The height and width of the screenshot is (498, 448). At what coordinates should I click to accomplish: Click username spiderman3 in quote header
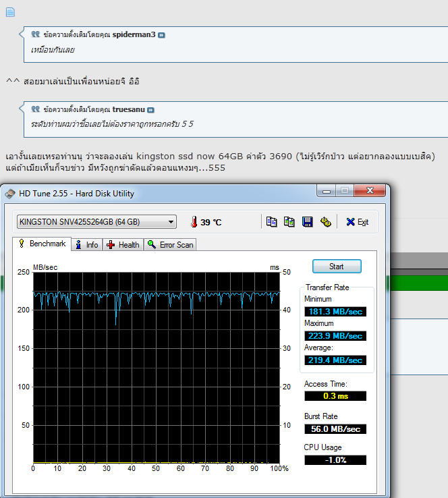134,34
